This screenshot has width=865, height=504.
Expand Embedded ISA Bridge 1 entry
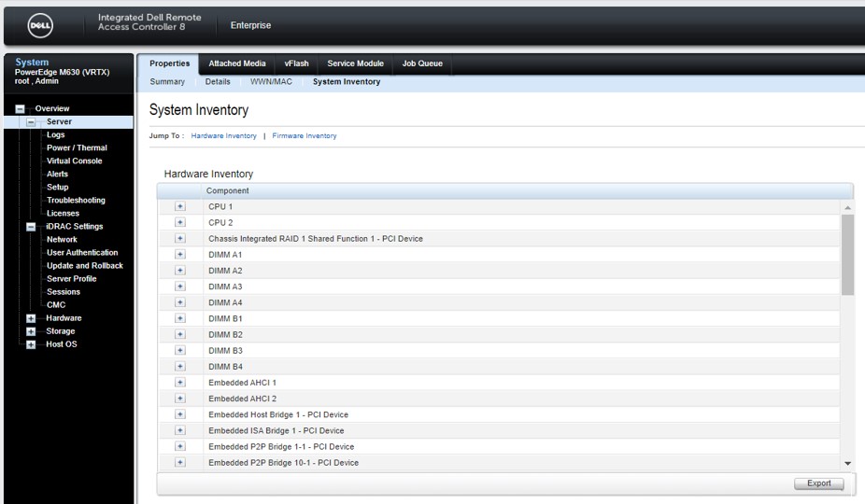180,430
